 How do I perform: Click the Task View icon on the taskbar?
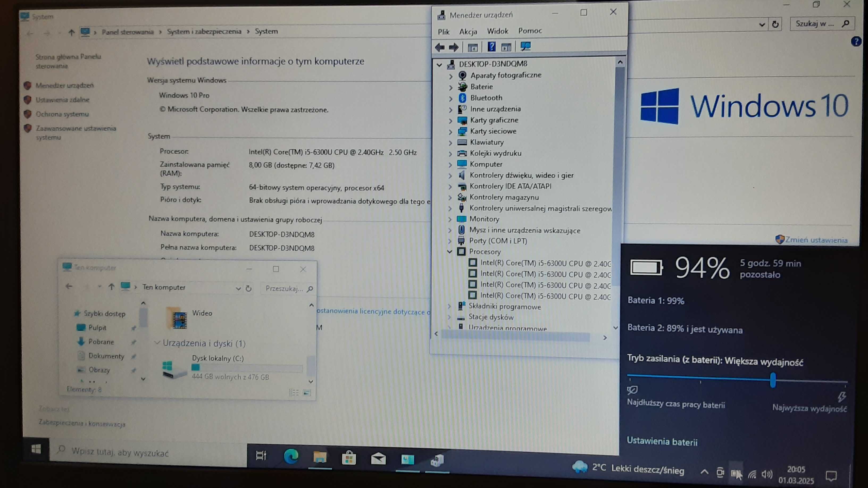tap(261, 456)
